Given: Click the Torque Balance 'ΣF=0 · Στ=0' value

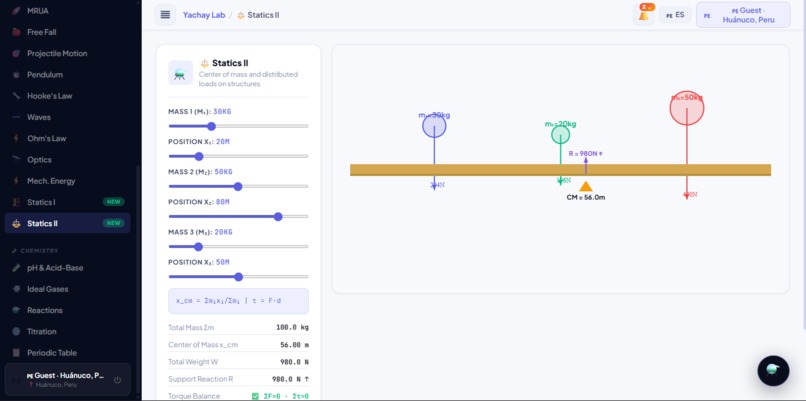Looking at the screenshot, I should pyautogui.click(x=280, y=396).
